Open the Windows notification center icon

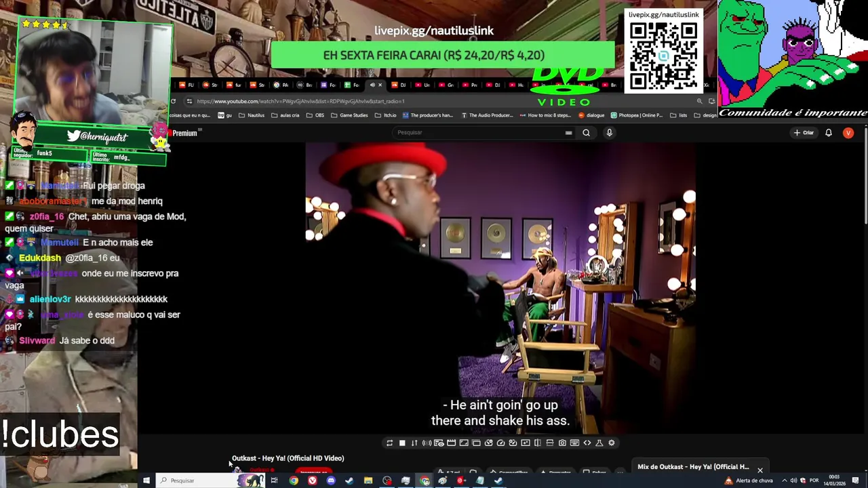855,481
